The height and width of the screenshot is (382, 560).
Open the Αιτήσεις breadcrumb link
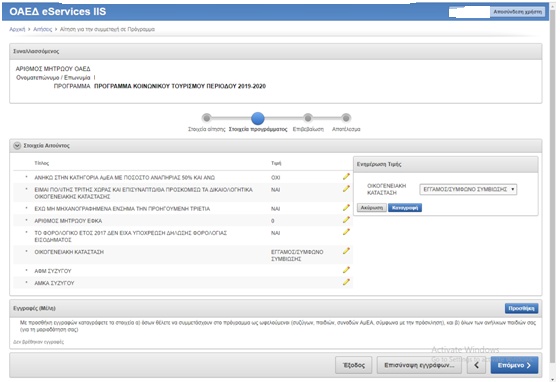(42, 29)
